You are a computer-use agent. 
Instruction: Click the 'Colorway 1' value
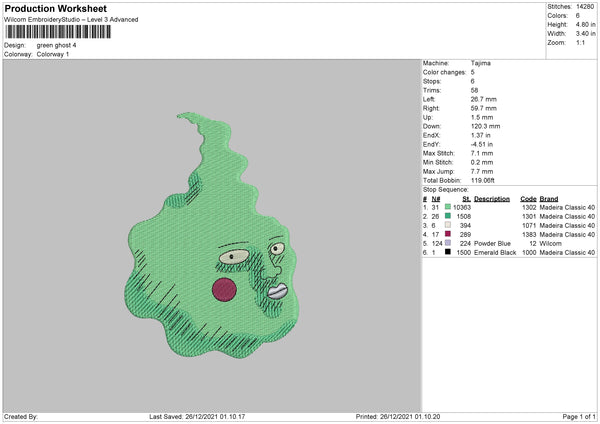53,54
